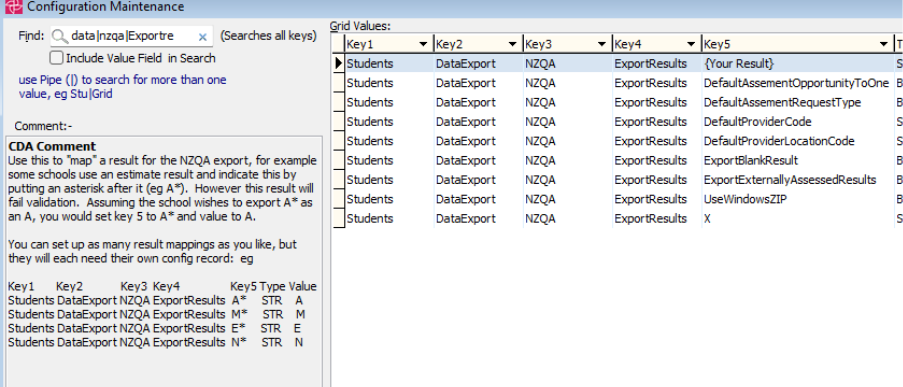Open the Key2 column filter dropdown
The width and height of the screenshot is (903, 387).
click(512, 44)
